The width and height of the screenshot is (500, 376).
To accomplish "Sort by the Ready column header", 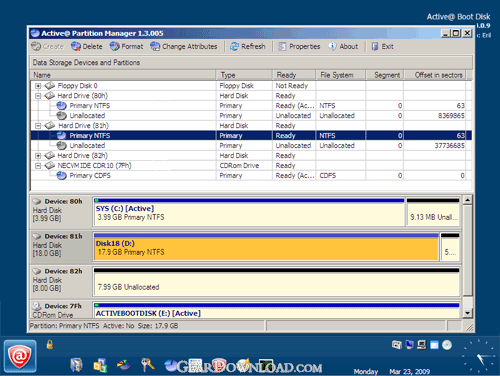I will pyautogui.click(x=294, y=75).
